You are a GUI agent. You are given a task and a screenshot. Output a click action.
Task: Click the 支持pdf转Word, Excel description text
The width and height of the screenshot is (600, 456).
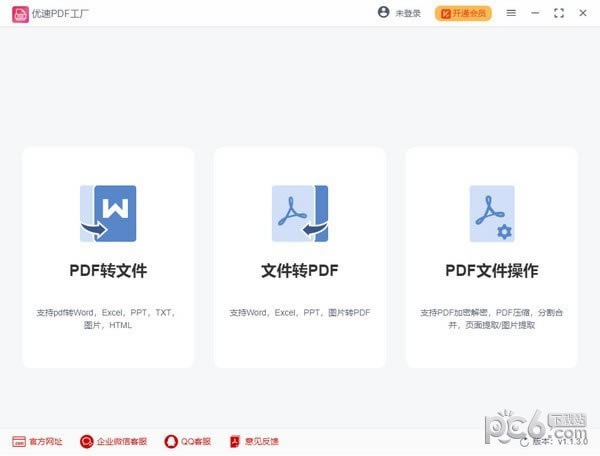pyautogui.click(x=108, y=319)
